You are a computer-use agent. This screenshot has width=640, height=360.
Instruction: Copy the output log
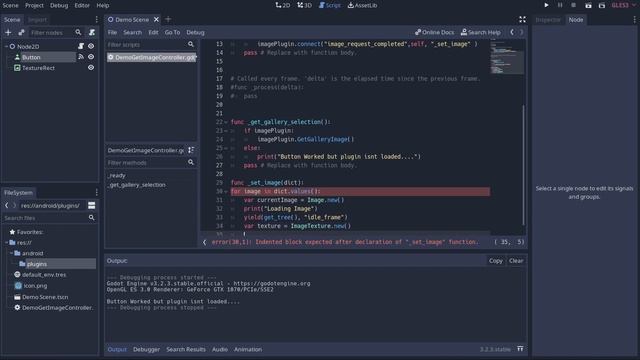coord(496,261)
